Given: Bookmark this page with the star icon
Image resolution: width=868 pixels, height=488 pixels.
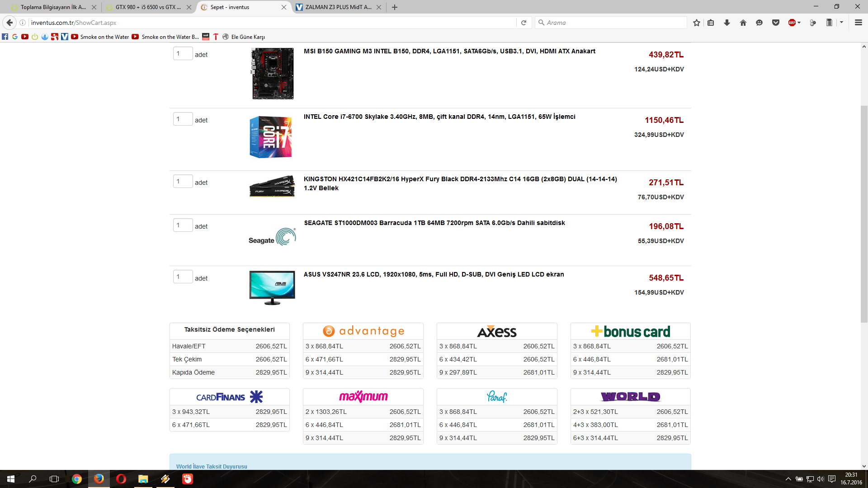Looking at the screenshot, I should tap(696, 23).
